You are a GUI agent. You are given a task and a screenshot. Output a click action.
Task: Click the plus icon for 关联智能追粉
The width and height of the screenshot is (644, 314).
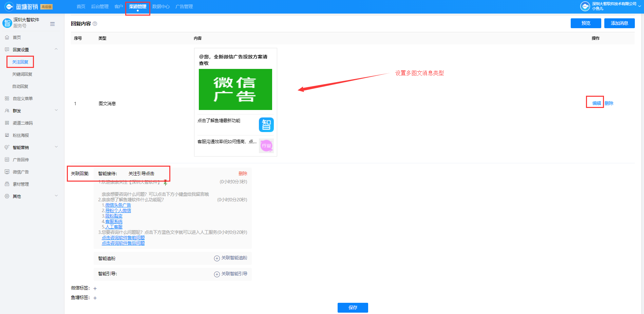(x=217, y=258)
